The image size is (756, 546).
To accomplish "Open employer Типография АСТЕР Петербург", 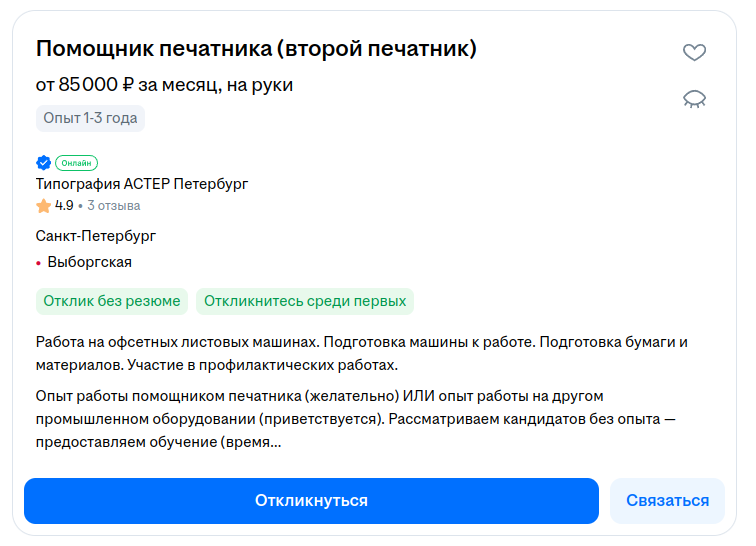I will coord(141,184).
